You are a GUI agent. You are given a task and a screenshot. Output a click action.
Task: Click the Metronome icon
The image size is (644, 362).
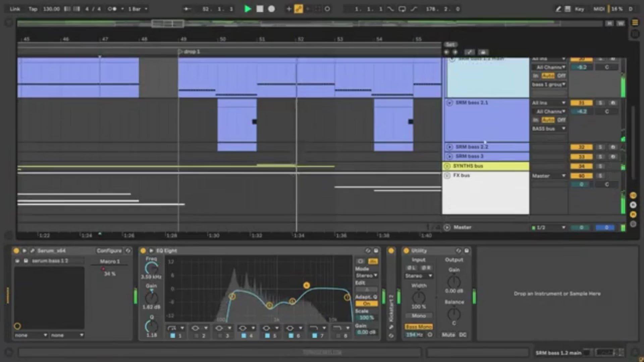pyautogui.click(x=112, y=9)
